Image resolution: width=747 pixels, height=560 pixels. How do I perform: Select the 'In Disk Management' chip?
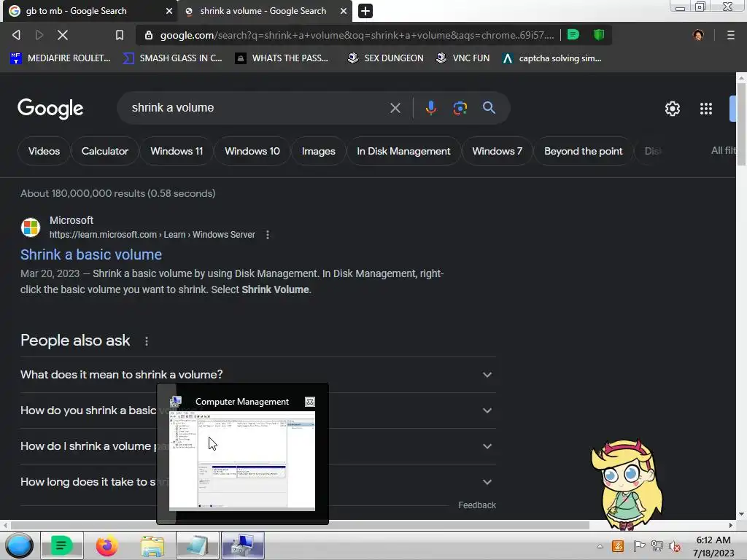[x=403, y=151]
